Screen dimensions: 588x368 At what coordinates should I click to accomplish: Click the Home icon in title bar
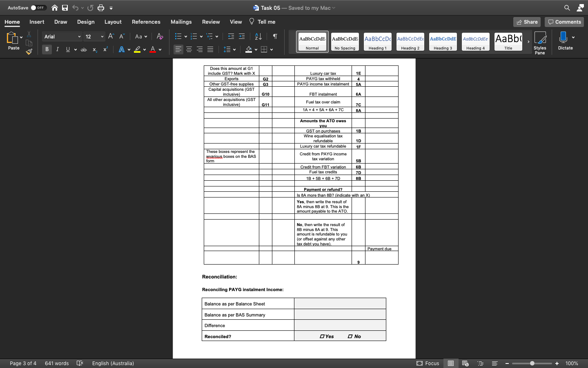(x=55, y=8)
